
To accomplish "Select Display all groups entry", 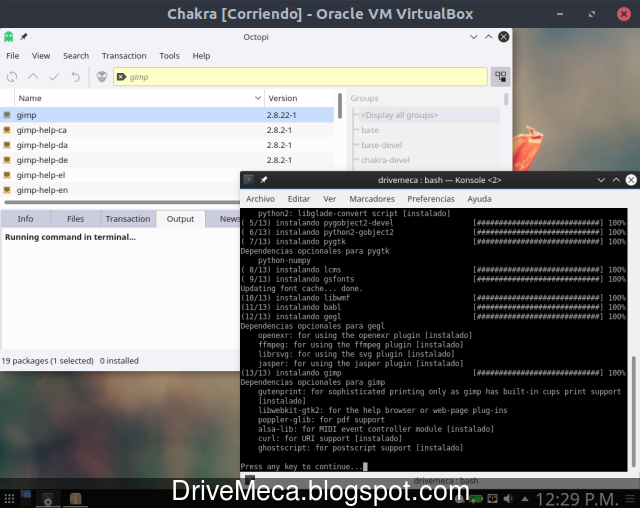I will (399, 115).
